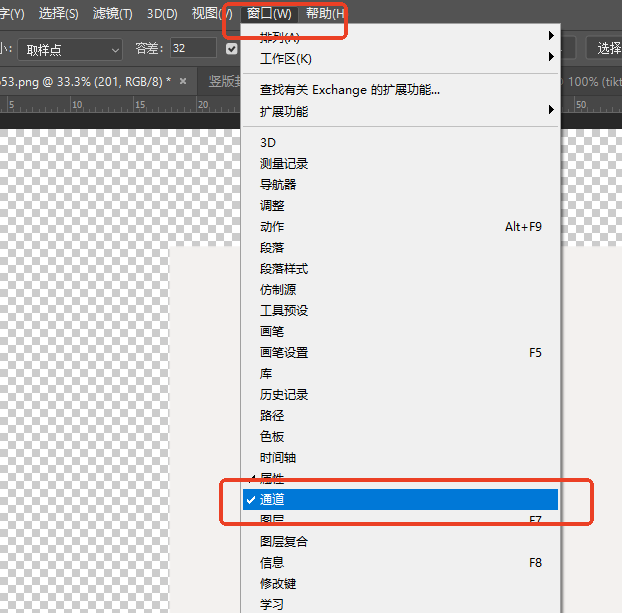The width and height of the screenshot is (622, 613).
Task: Open the 取样点 sample size dropdown
Action: click(x=72, y=49)
